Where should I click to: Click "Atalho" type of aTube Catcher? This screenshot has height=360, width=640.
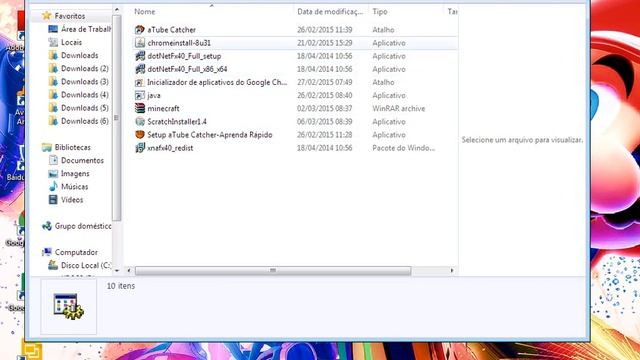coord(383,30)
